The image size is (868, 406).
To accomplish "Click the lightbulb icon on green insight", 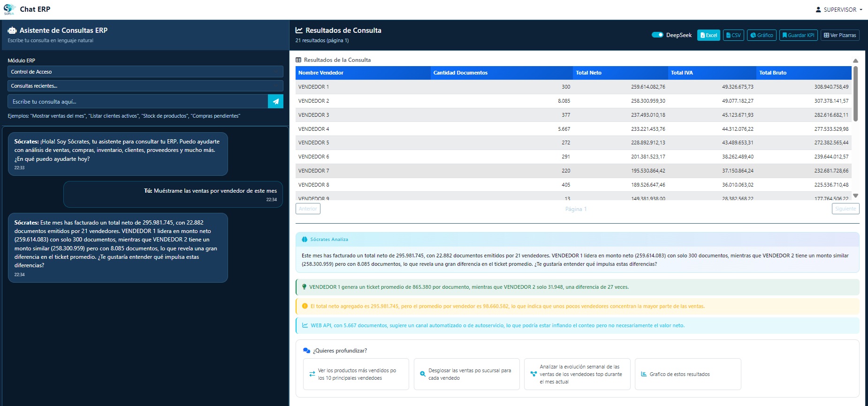I will coord(305,287).
